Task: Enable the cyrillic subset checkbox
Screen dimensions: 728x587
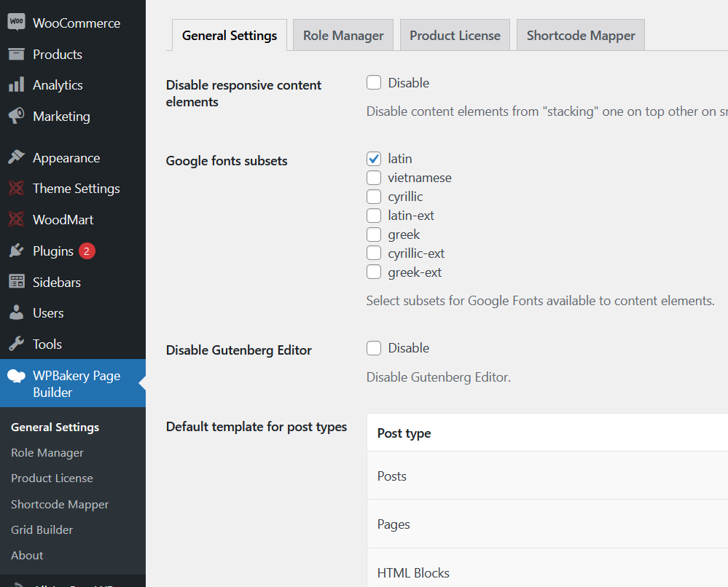Action: pyautogui.click(x=374, y=197)
